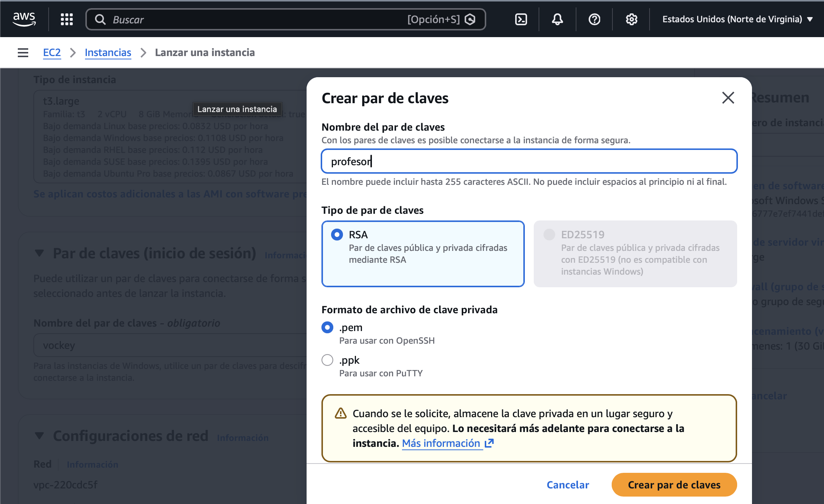The height and width of the screenshot is (504, 824).
Task: Close the Crear par de claves dialog
Action: pos(728,98)
